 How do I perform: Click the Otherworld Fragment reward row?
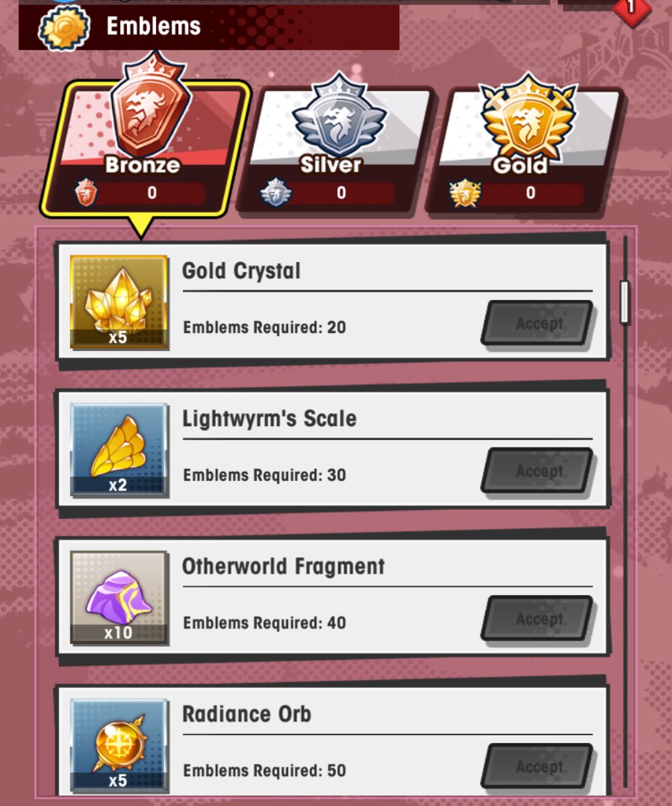[332, 597]
